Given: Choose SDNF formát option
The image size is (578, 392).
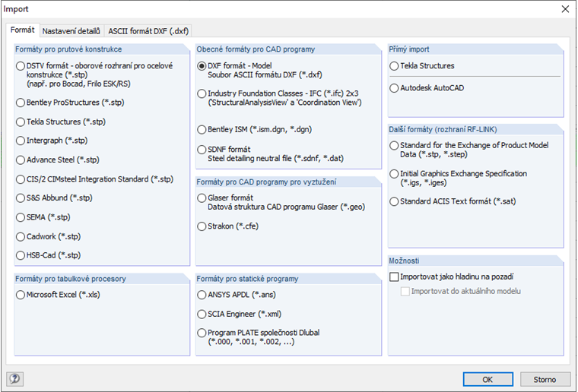Looking at the screenshot, I should tap(202, 150).
